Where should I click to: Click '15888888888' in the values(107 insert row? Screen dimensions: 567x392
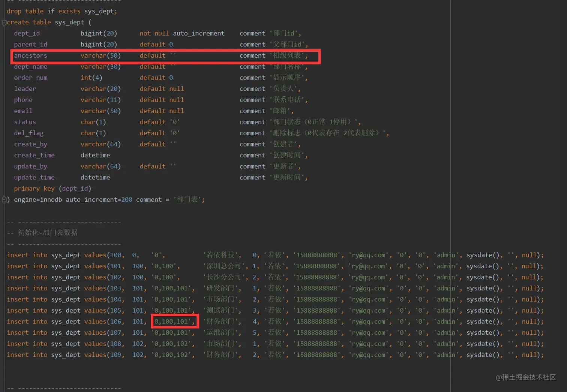317,333
